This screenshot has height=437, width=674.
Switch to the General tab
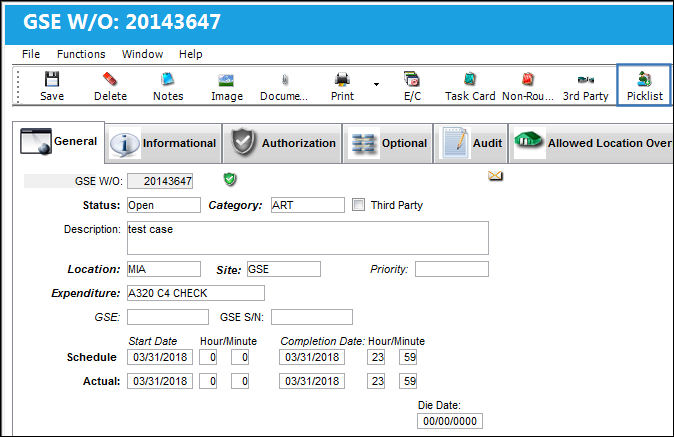tap(58, 142)
